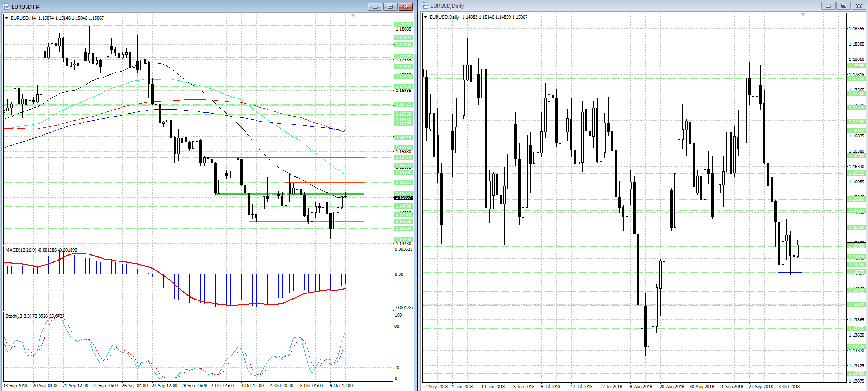
Task: Click the 3 Oct 2018 date on Daily axis
Action: (x=789, y=387)
